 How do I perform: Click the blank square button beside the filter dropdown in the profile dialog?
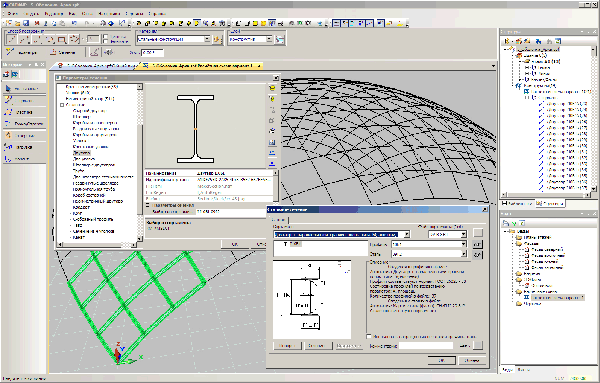[478, 233]
